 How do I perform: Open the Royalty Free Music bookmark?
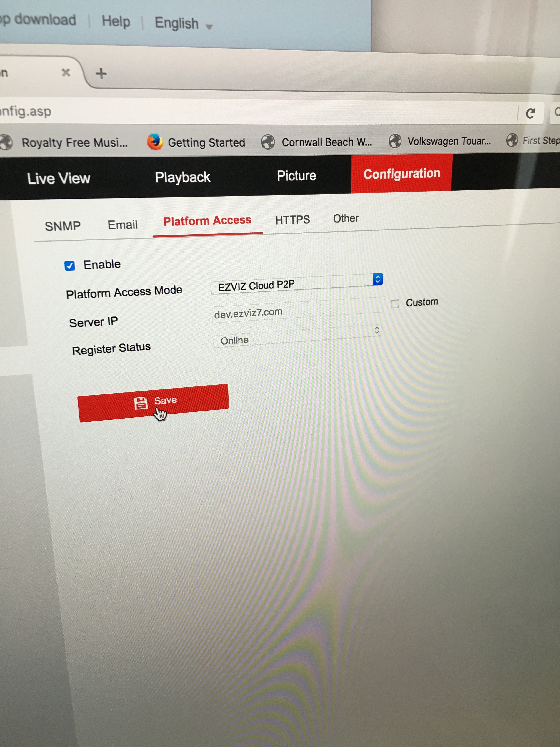pyautogui.click(x=74, y=142)
